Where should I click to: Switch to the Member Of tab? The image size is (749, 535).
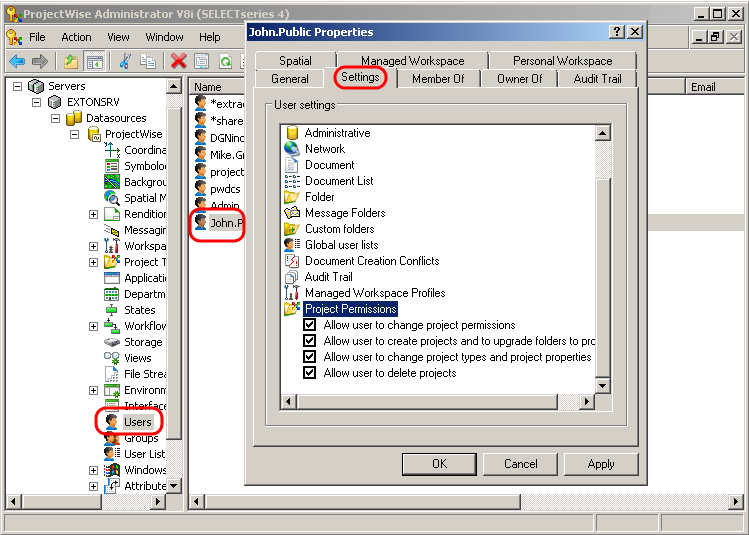tap(438, 79)
